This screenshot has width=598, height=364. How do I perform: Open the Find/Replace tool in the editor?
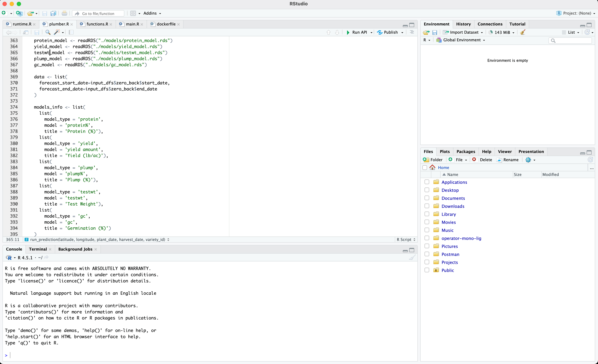point(48,32)
